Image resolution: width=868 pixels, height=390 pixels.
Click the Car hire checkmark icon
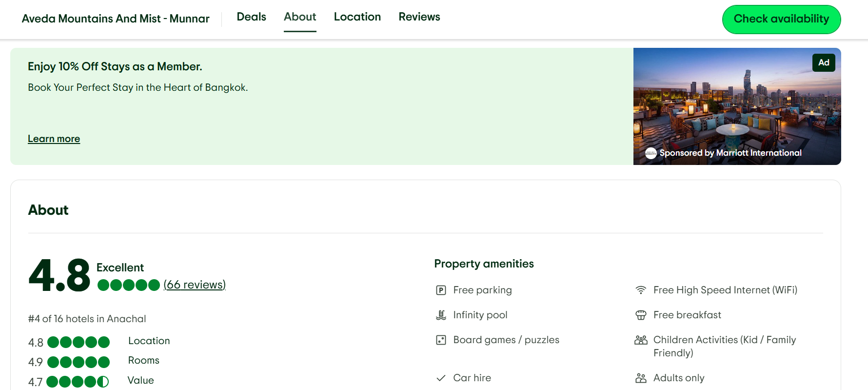(441, 378)
